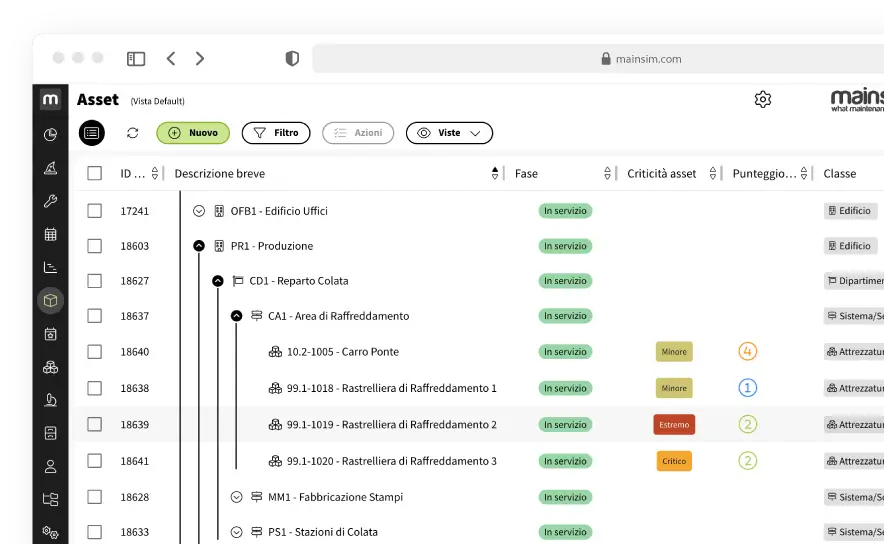Screen dimensions: 884x544
Task: Check the row 18637 checkbox
Action: point(95,316)
